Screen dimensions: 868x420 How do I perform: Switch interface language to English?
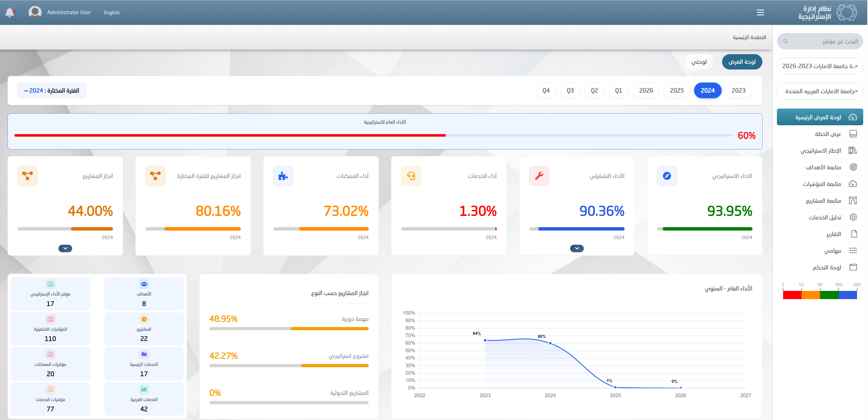[112, 13]
